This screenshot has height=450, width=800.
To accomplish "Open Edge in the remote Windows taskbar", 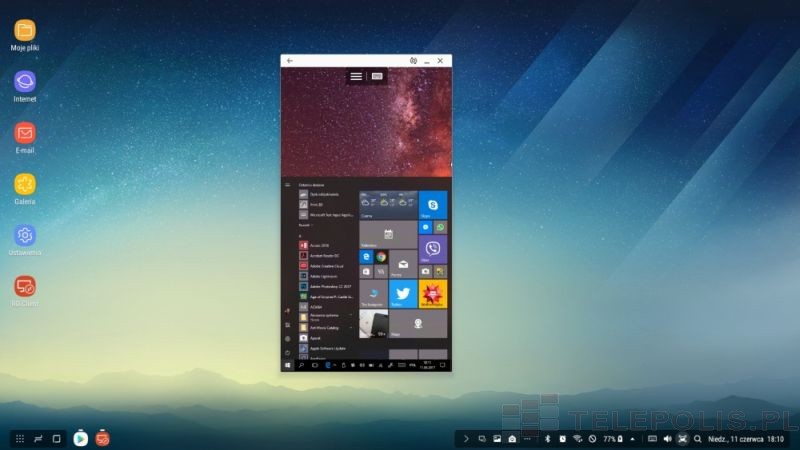I will point(328,365).
